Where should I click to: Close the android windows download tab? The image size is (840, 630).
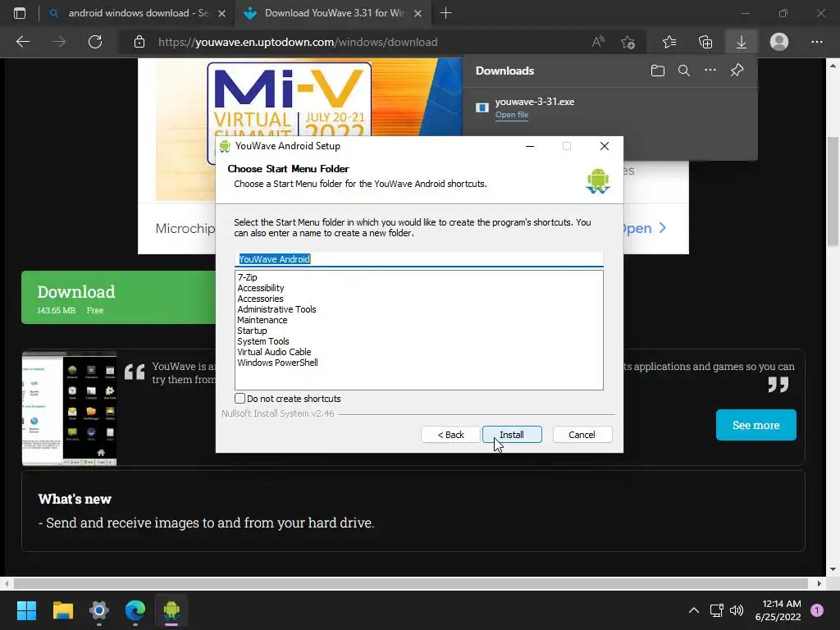(221, 13)
